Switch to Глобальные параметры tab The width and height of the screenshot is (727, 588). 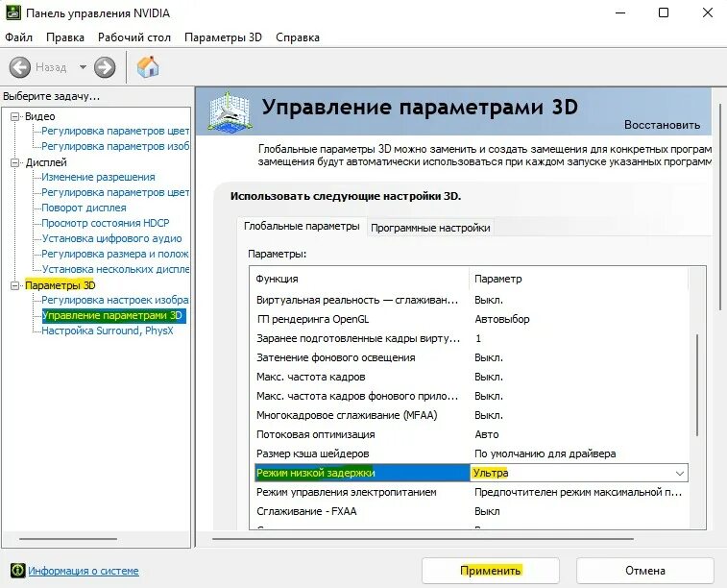pos(302,227)
